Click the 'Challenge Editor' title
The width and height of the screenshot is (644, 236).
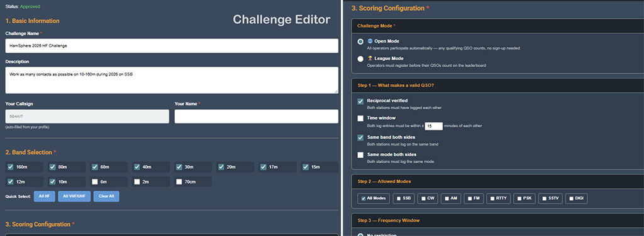point(281,19)
